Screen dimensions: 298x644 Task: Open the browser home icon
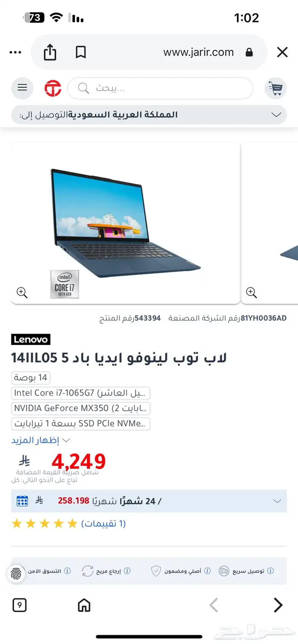coord(84,605)
